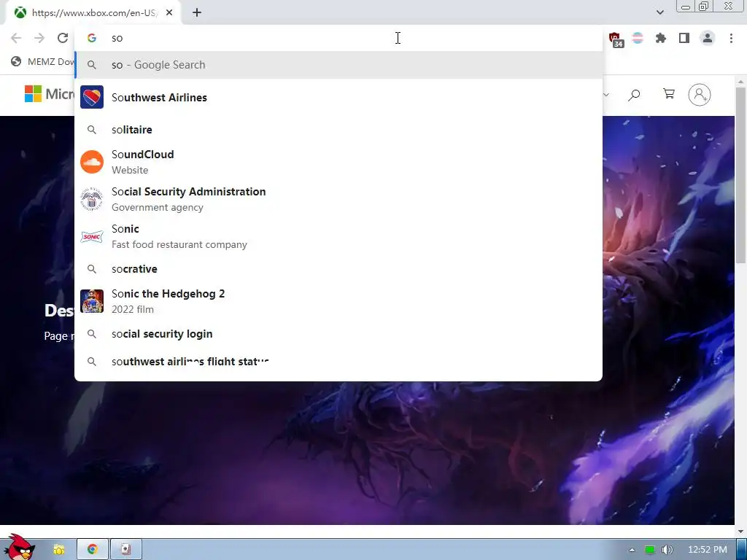Click the Social Security Administration seal icon
The image size is (747, 560).
[92, 199]
